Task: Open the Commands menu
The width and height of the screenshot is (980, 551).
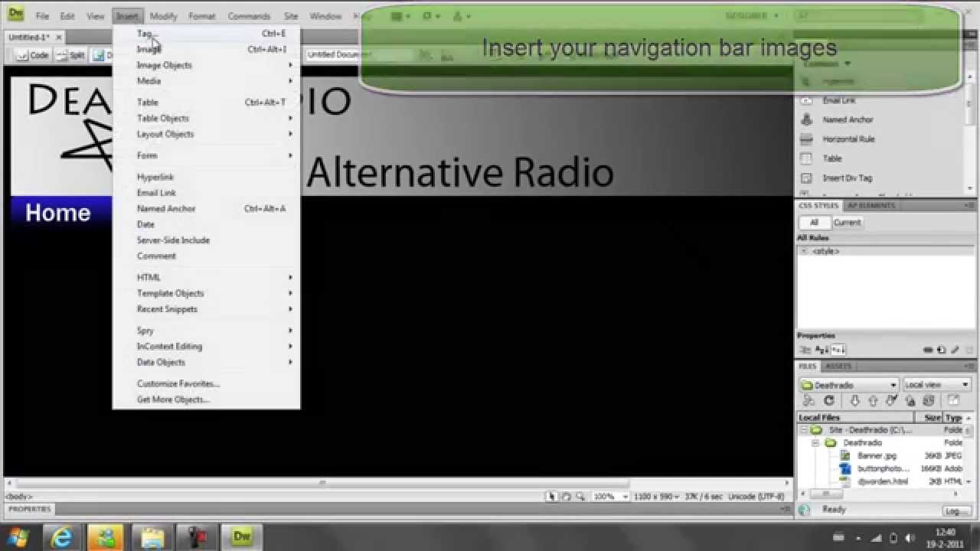Action: [249, 16]
